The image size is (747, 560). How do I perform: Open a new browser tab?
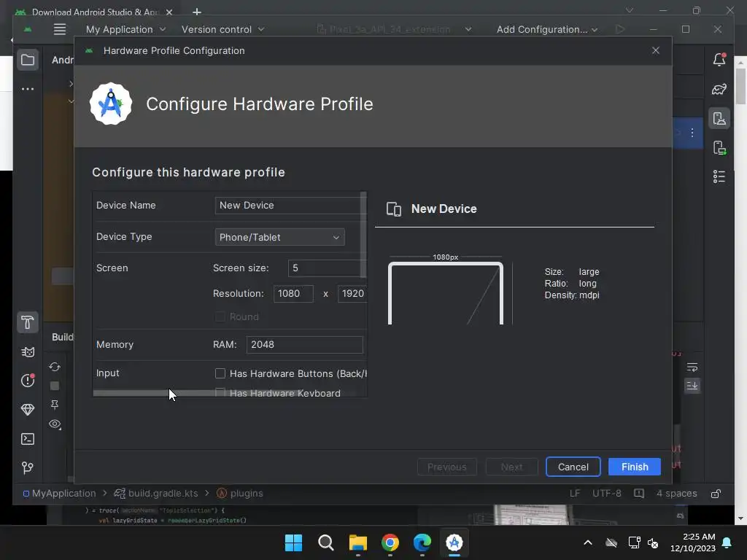197,12
